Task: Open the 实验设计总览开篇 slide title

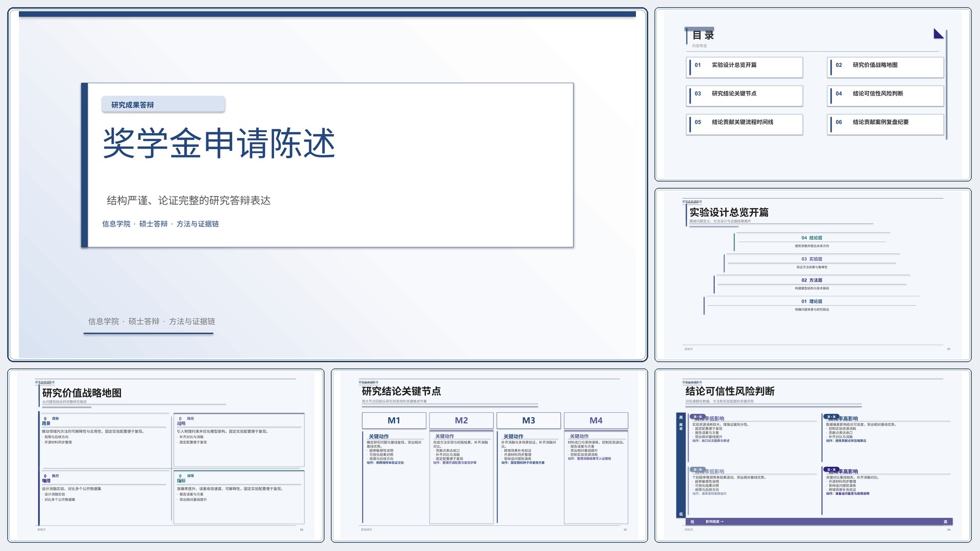Action: (x=729, y=212)
